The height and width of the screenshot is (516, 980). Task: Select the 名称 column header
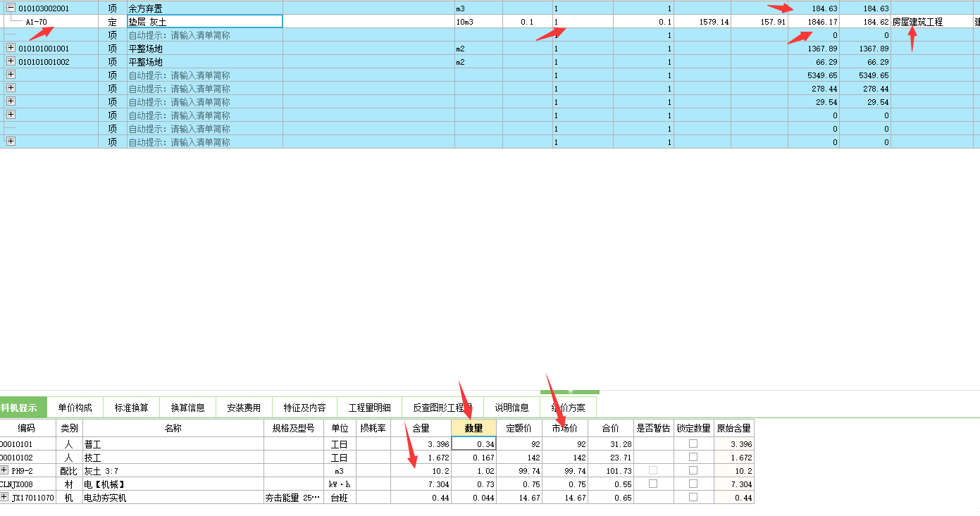tap(173, 428)
